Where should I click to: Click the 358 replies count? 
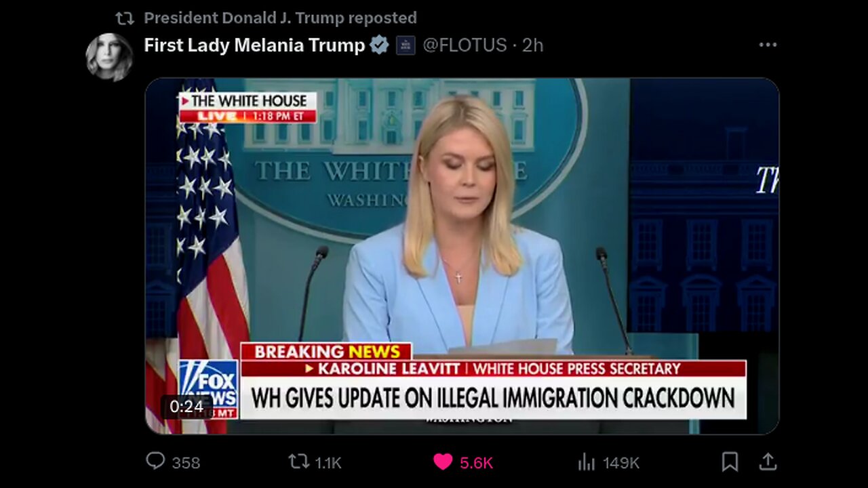[186, 463]
